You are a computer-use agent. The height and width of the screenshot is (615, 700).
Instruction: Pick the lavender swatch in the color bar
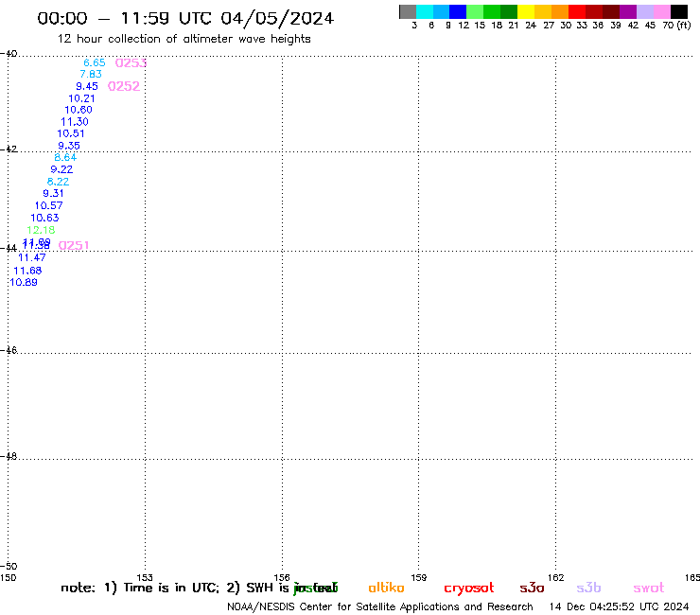(644, 11)
